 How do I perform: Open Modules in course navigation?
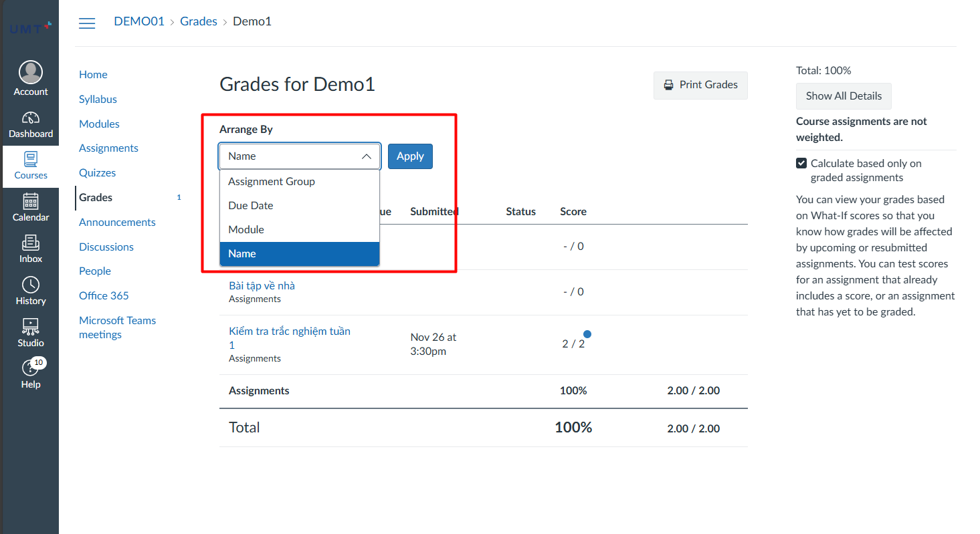pyautogui.click(x=99, y=124)
